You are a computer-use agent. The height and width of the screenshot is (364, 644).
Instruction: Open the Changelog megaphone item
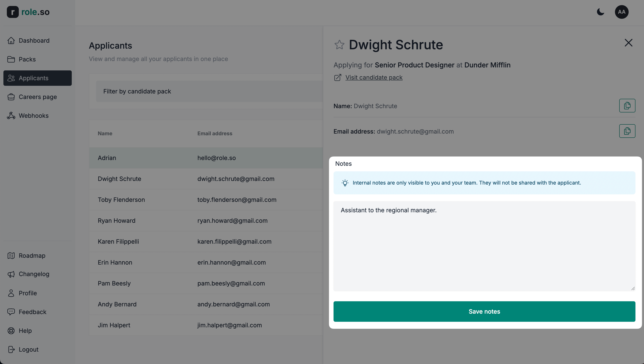34,274
